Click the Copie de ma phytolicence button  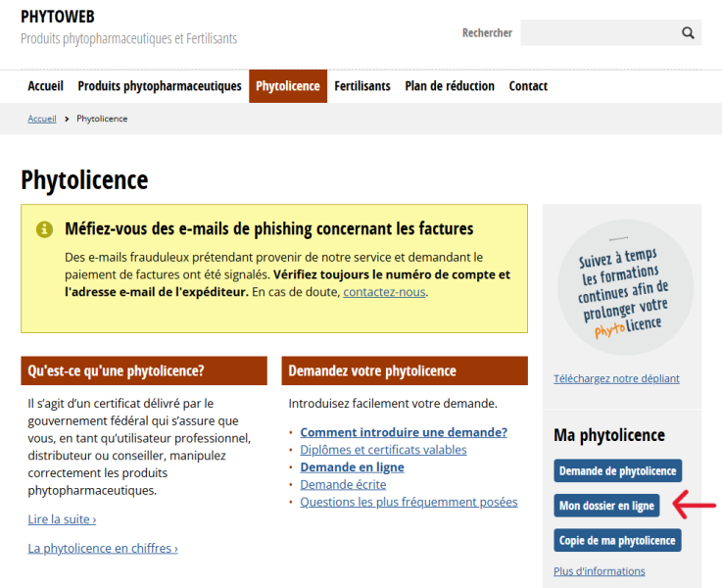click(x=617, y=541)
